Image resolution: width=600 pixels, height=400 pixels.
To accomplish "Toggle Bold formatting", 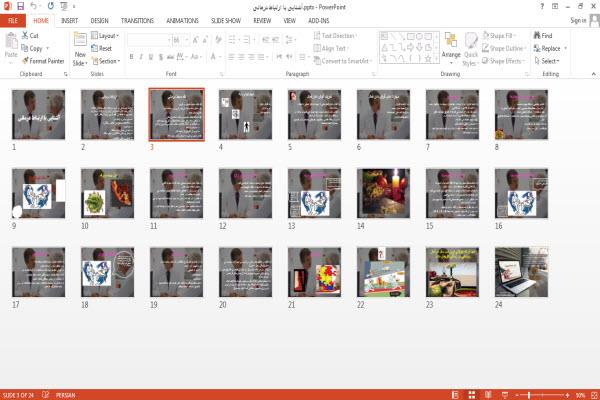I will pyautogui.click(x=131, y=57).
